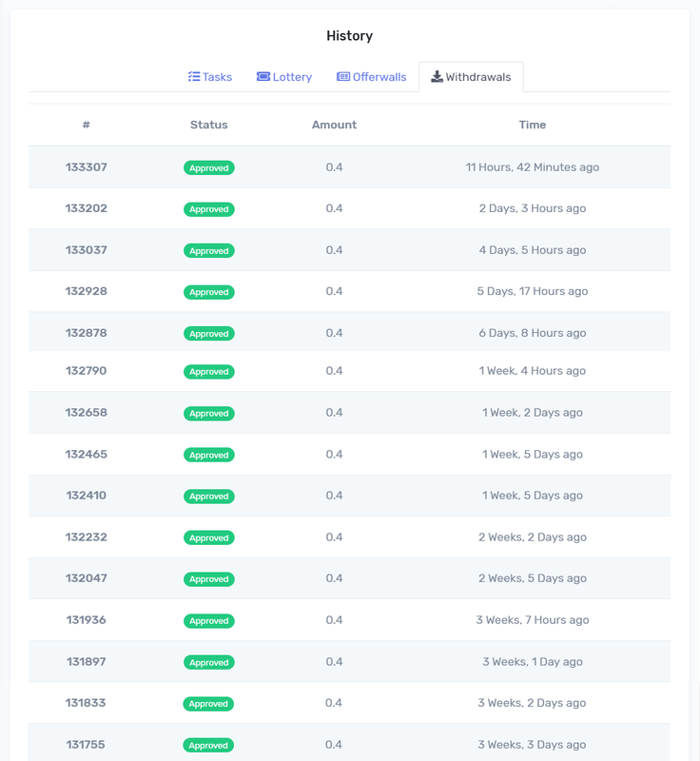The width and height of the screenshot is (700, 761).
Task: Click withdrawal ID 132878
Action: [x=86, y=333]
